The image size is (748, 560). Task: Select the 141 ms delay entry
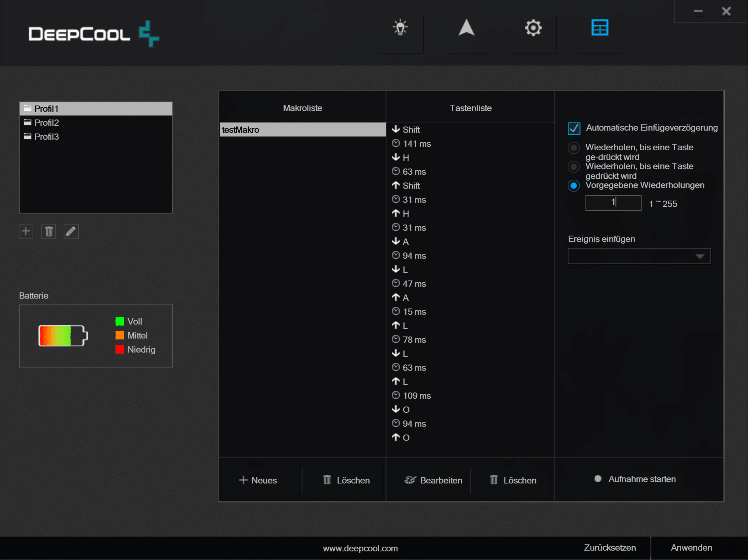[x=416, y=144]
